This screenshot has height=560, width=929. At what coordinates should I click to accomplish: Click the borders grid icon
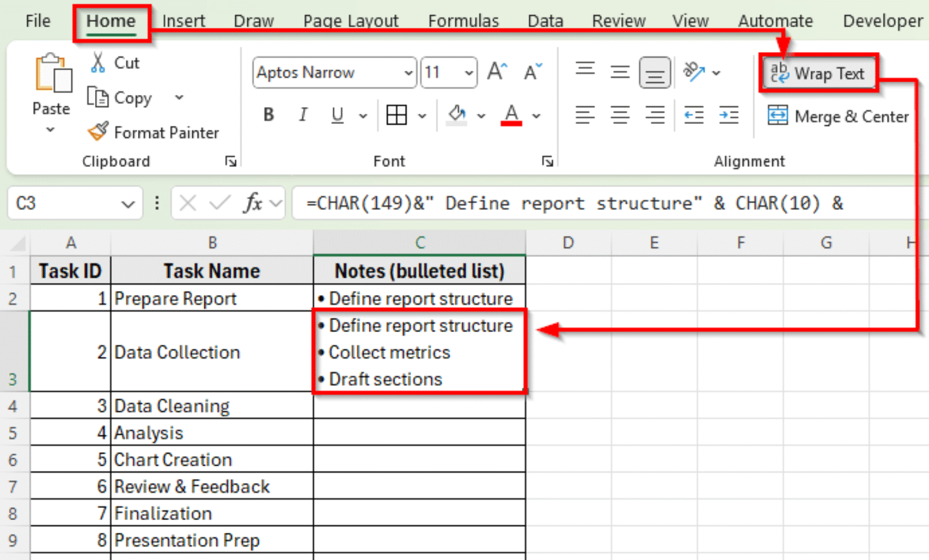pos(397,114)
